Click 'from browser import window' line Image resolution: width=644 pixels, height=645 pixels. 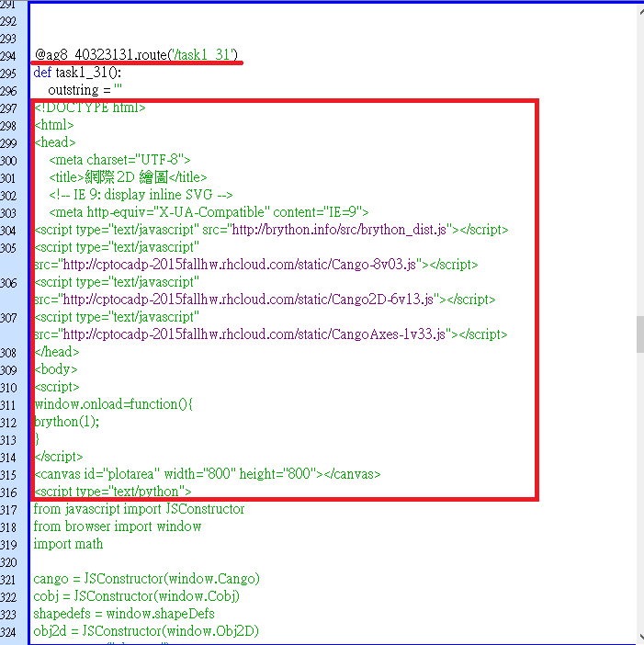tap(118, 526)
